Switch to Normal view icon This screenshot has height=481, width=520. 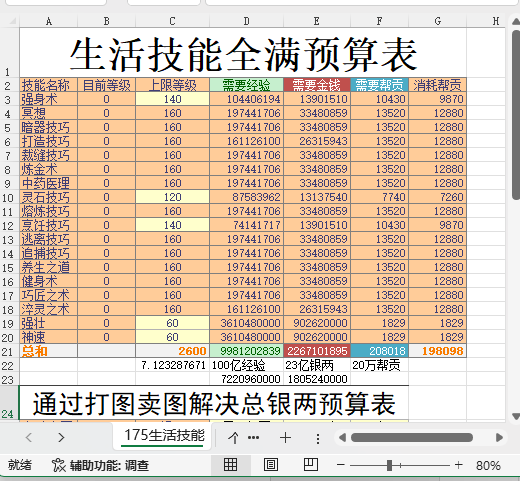click(x=230, y=465)
